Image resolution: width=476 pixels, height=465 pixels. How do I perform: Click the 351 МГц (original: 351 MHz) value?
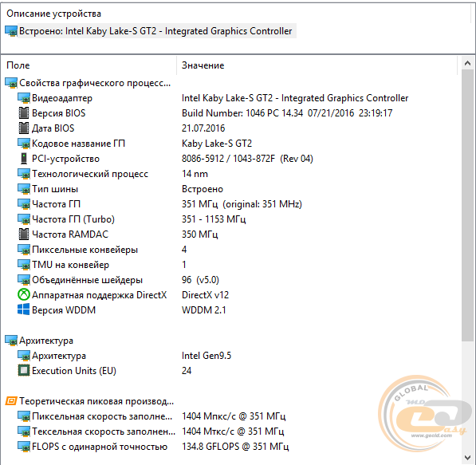pyautogui.click(x=242, y=204)
